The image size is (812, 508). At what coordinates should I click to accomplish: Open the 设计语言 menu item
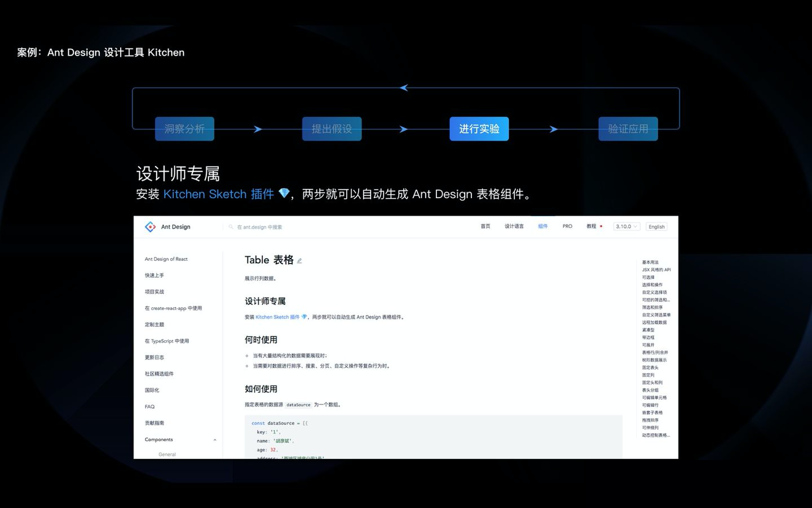(x=514, y=226)
